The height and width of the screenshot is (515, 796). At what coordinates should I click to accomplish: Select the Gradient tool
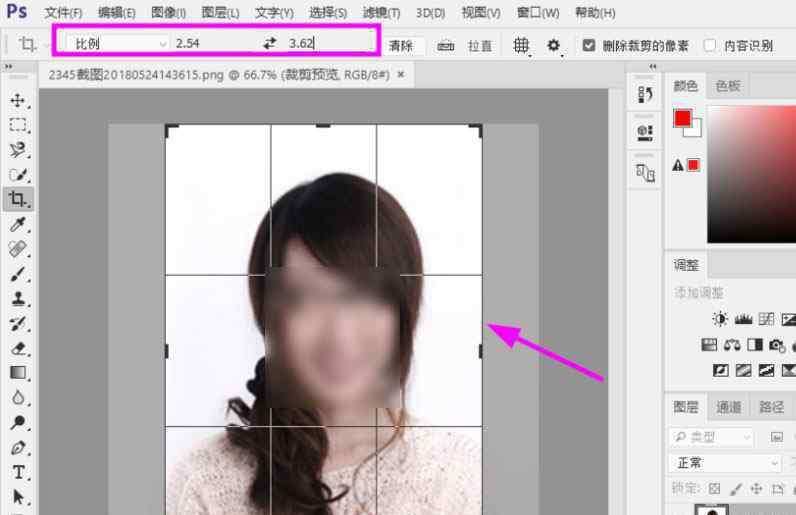[x=18, y=373]
